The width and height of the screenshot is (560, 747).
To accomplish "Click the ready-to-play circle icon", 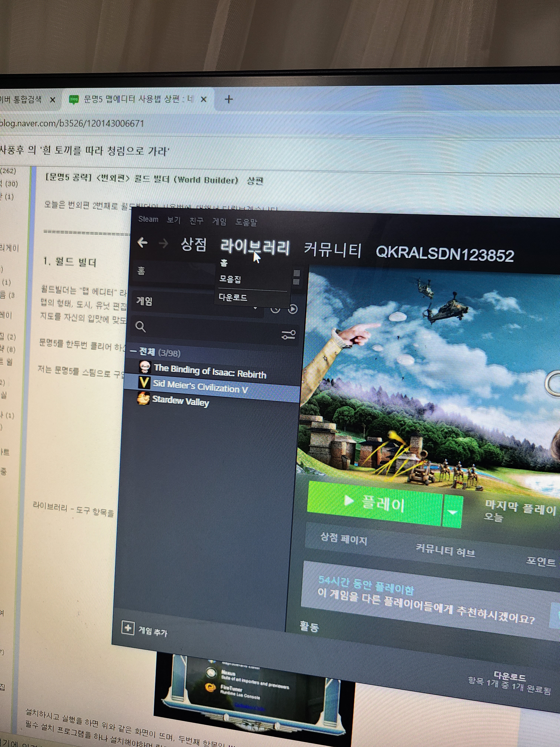I will [x=293, y=309].
